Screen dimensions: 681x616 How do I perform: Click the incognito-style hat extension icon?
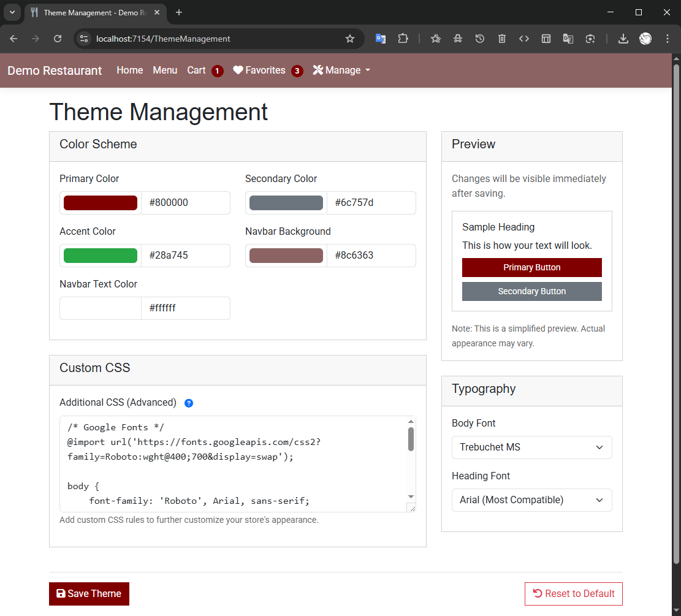point(458,39)
